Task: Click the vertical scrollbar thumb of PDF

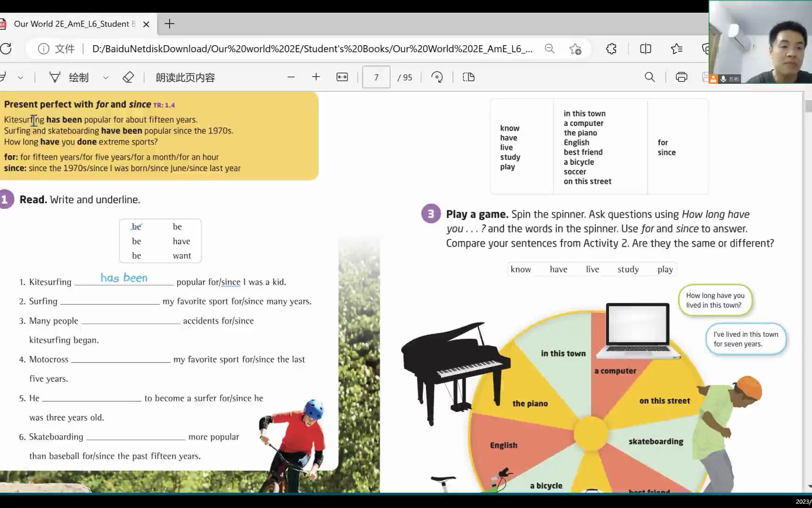Action: click(808, 106)
